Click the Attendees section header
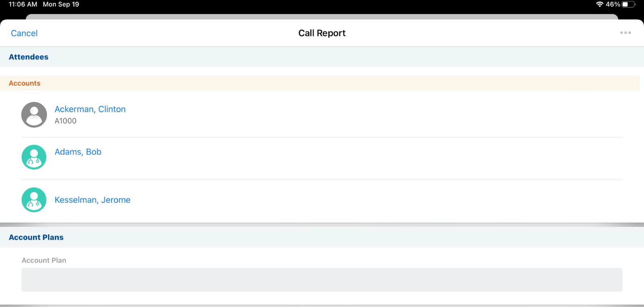 click(x=29, y=57)
